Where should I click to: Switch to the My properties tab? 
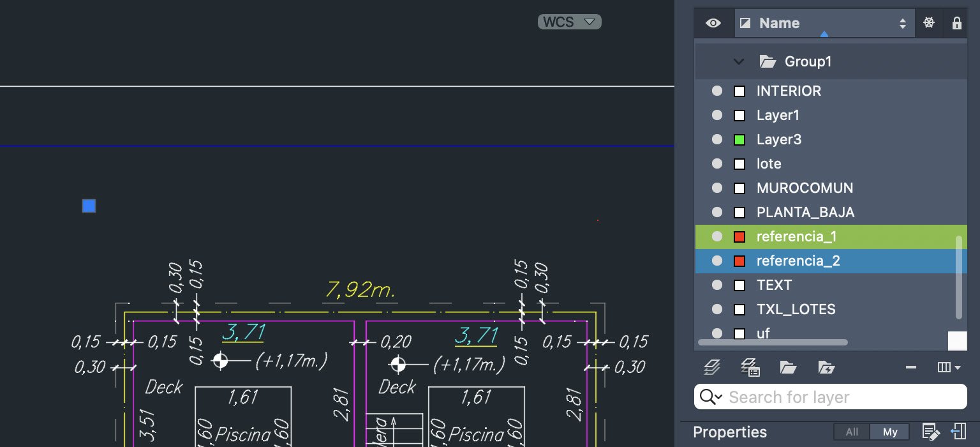point(890,432)
